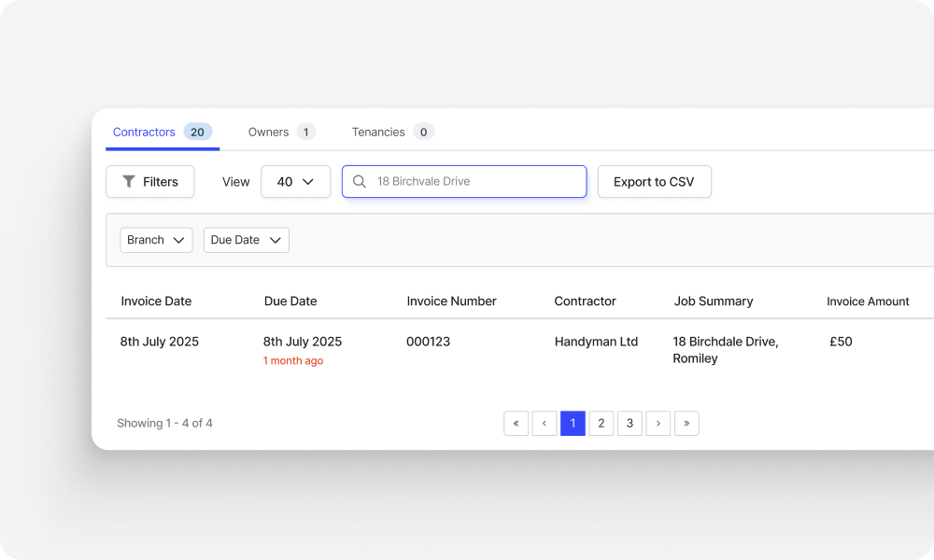Open the Branch filter dropdown
This screenshot has width=934, height=560.
156,240
